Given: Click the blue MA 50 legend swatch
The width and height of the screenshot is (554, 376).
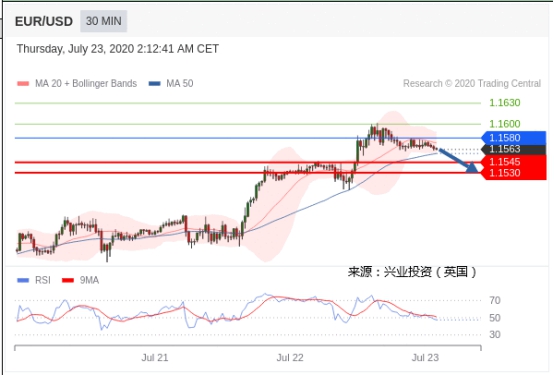Looking at the screenshot, I should [155, 84].
